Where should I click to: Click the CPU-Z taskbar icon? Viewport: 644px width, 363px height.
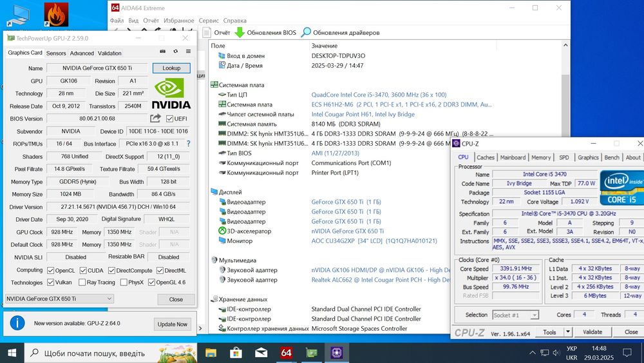pos(337,353)
